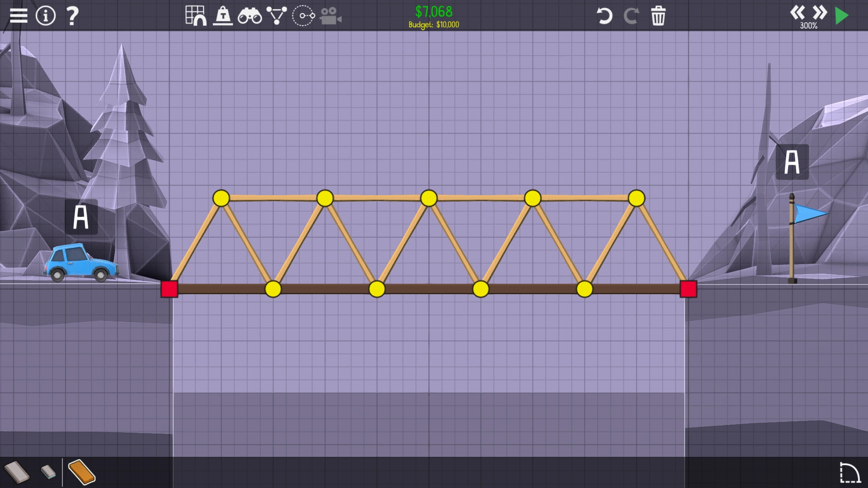
Task: Start simulation with green play button
Action: coord(842,16)
